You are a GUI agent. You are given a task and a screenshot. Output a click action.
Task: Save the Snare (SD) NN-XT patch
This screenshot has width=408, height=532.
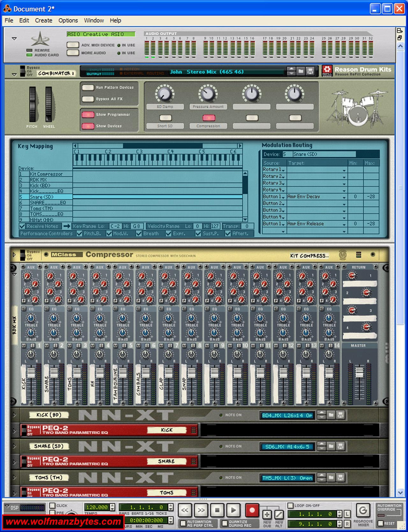pyautogui.click(x=340, y=446)
